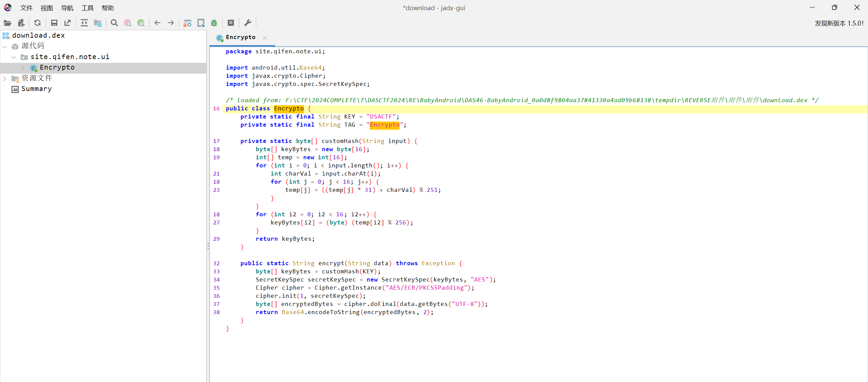Viewport: 868px width, 382px height.
Task: Open class search pink magnifier icon
Action: (128, 23)
